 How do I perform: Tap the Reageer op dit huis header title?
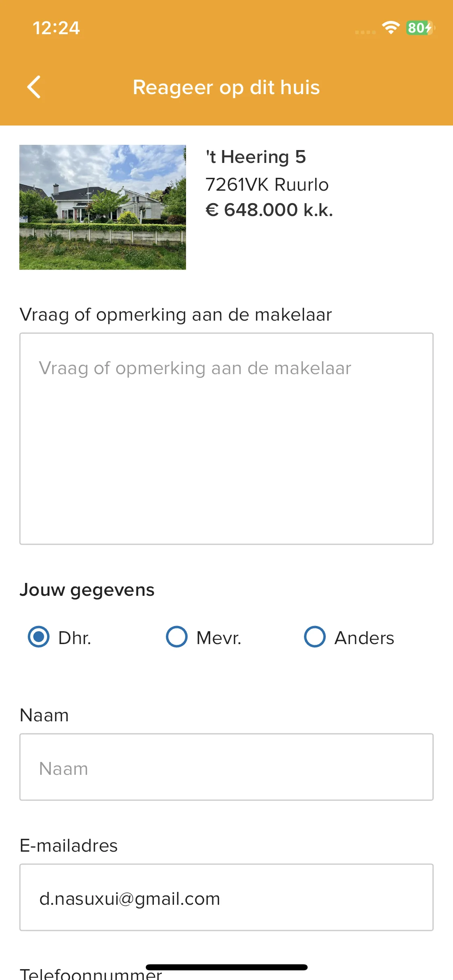point(226,88)
